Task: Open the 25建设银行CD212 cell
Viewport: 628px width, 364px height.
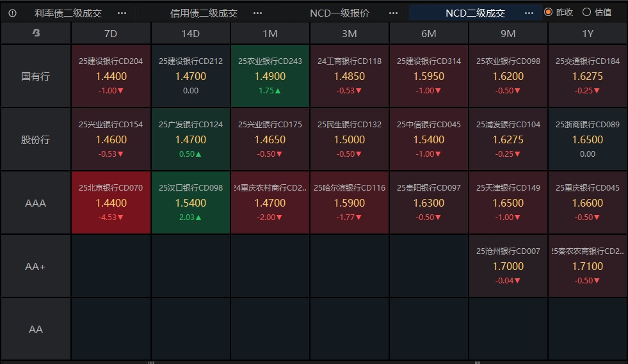Action: [191, 76]
